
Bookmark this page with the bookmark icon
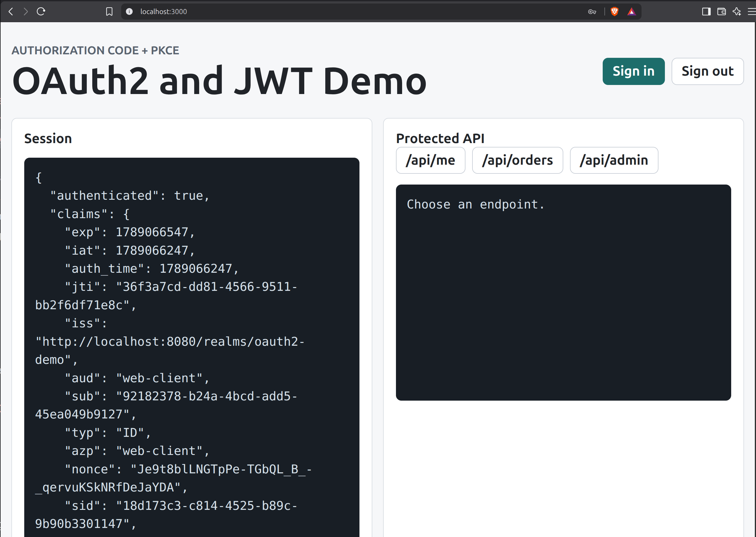[x=109, y=12]
